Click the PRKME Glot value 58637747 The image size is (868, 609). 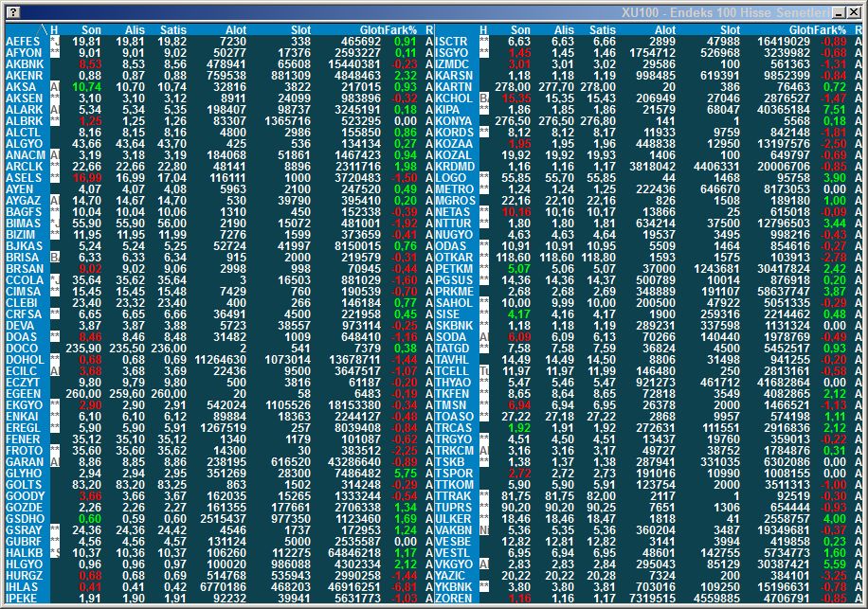(x=784, y=292)
